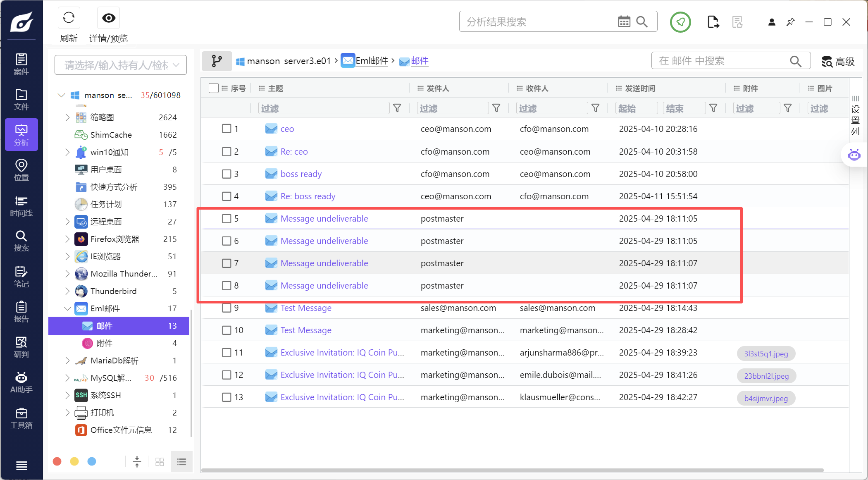Image resolution: width=868 pixels, height=480 pixels.
Task: Collapse the Eml邮件 tree node
Action: [x=67, y=308]
